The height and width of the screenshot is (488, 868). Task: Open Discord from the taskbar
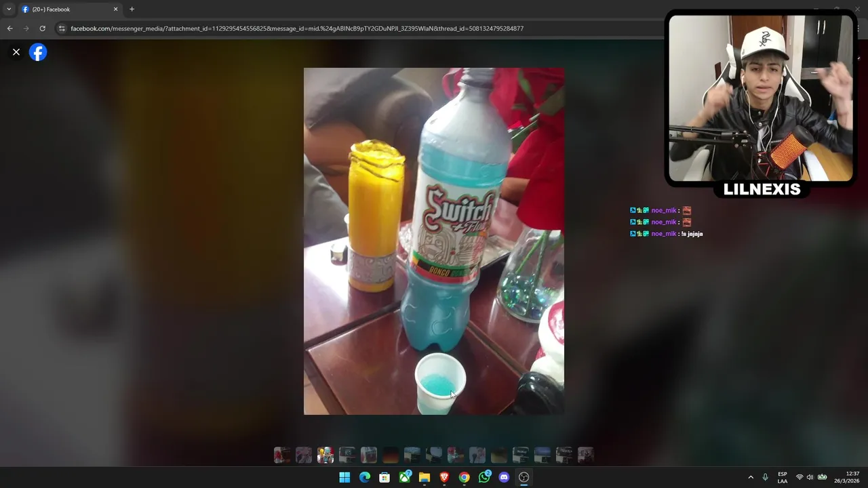point(504,477)
